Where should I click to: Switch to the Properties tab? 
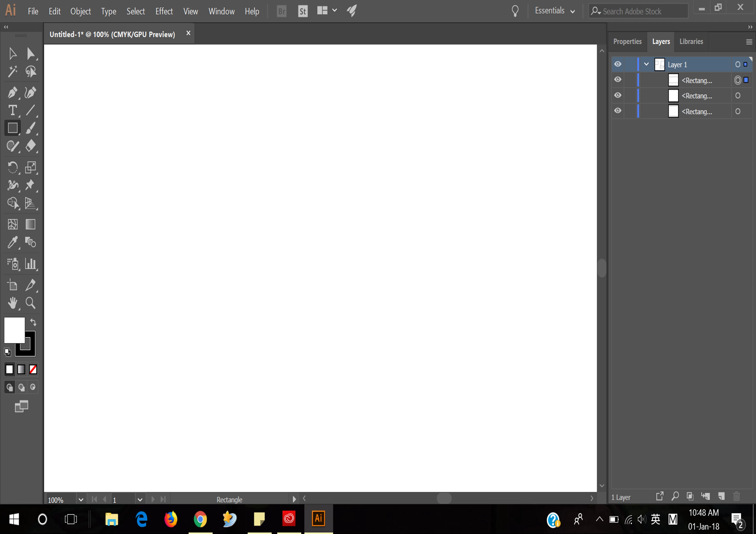tap(627, 42)
